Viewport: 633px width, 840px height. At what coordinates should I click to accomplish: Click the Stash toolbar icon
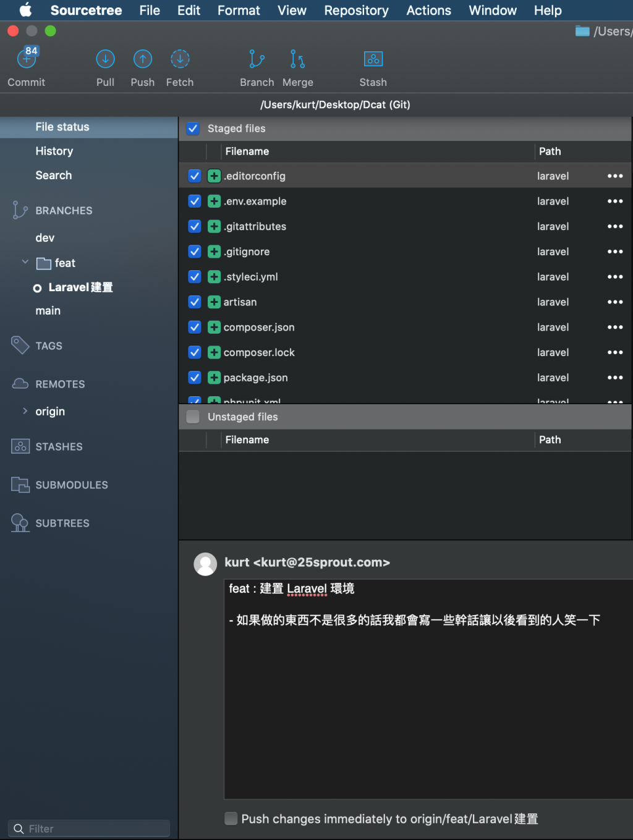click(x=373, y=59)
